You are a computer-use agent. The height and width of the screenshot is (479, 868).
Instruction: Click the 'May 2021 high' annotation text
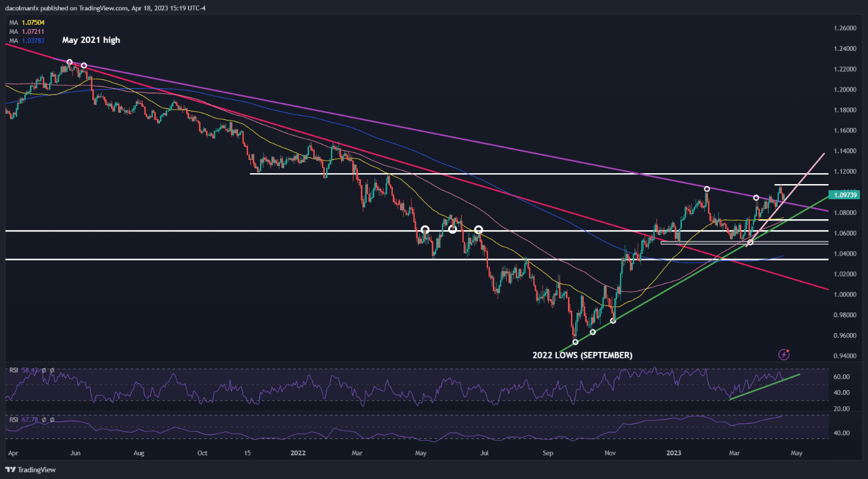point(91,40)
